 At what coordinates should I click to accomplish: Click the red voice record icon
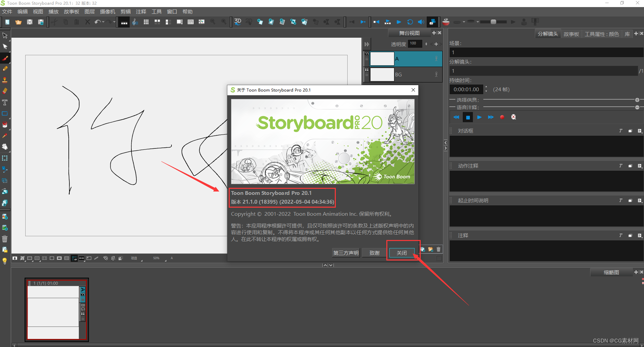pyautogui.click(x=502, y=117)
